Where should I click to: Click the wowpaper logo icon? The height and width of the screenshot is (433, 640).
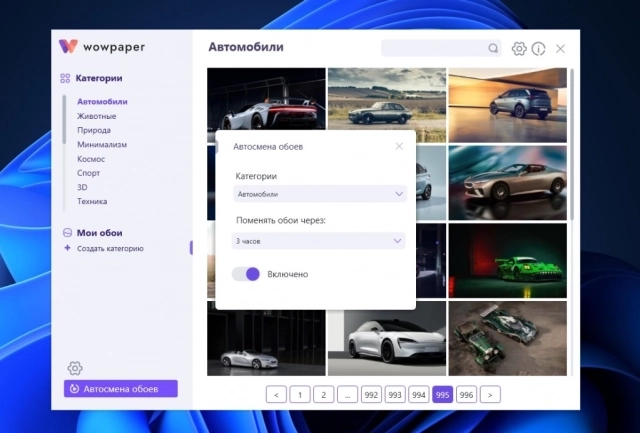pos(68,46)
